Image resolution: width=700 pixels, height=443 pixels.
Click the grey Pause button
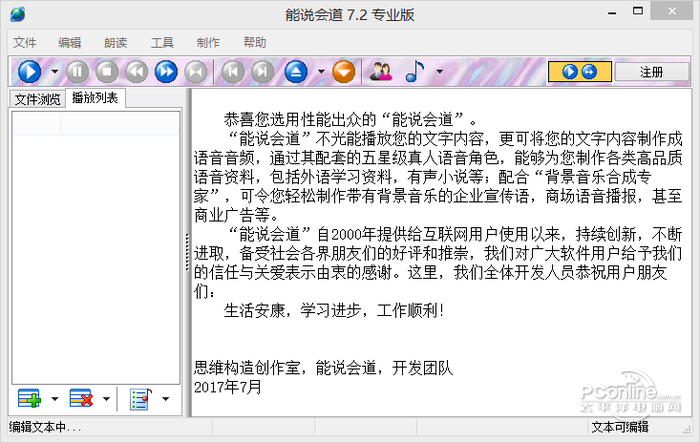77,71
